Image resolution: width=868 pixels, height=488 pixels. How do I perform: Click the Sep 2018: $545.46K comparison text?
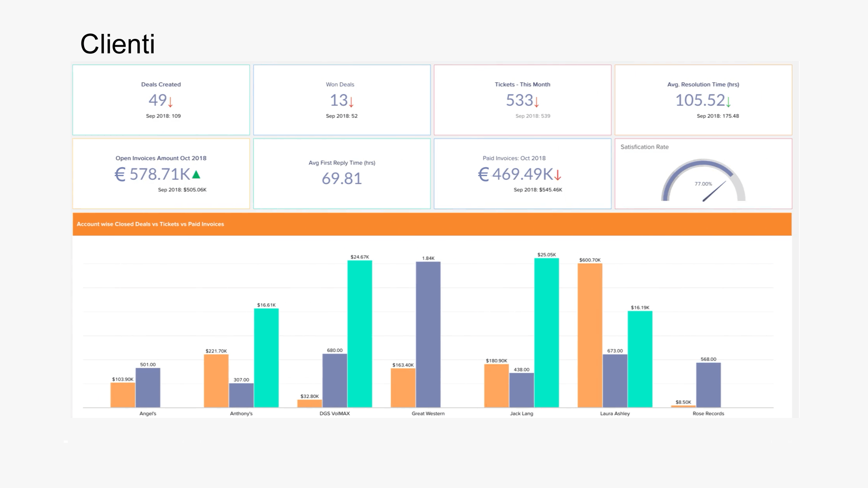point(538,190)
